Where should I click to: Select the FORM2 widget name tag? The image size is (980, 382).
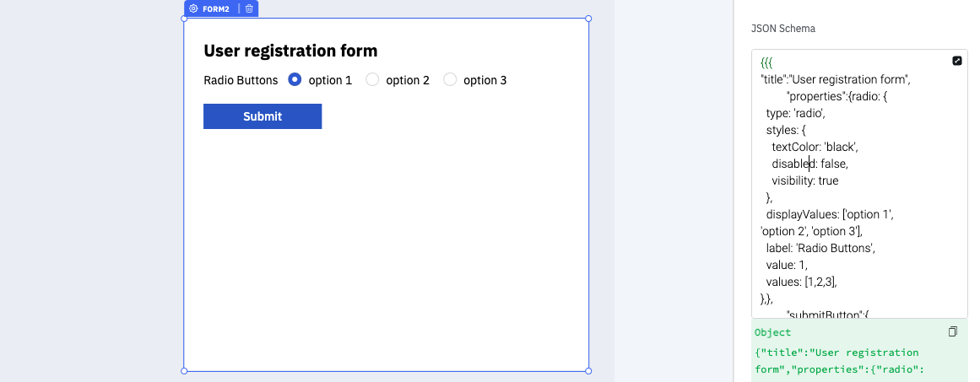click(216, 8)
